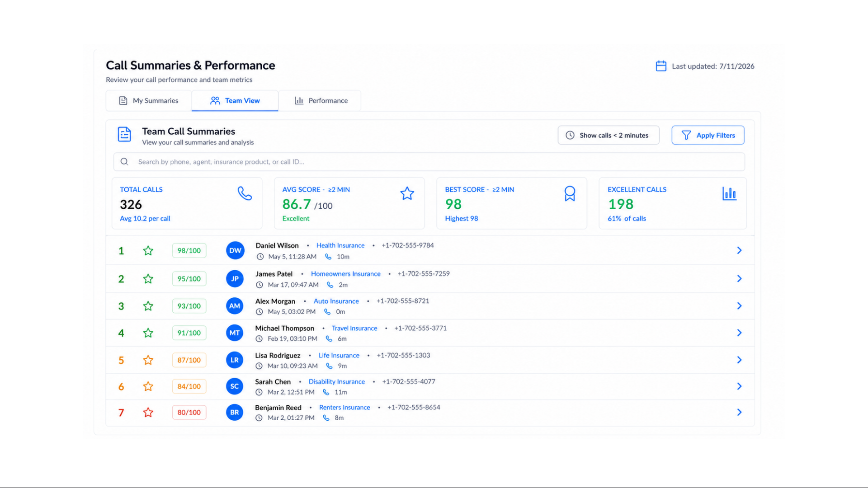Open the Auto Insurance link
Screen dimensions: 868x488
click(336, 301)
